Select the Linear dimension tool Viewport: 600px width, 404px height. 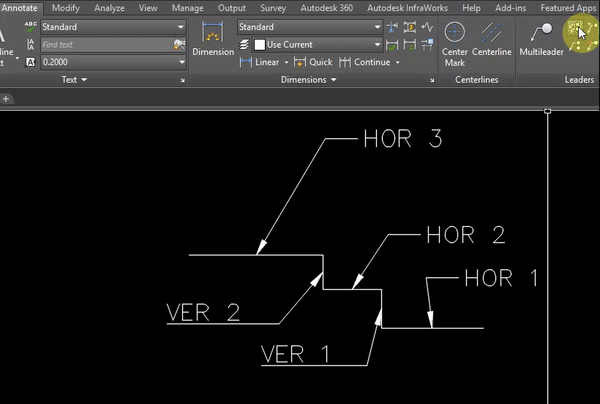[259, 62]
